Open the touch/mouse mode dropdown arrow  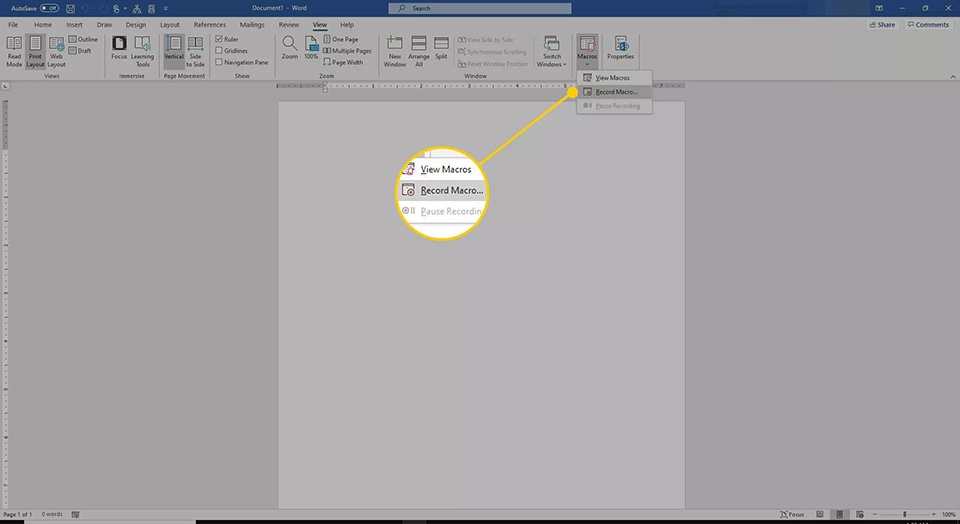[x=125, y=9]
